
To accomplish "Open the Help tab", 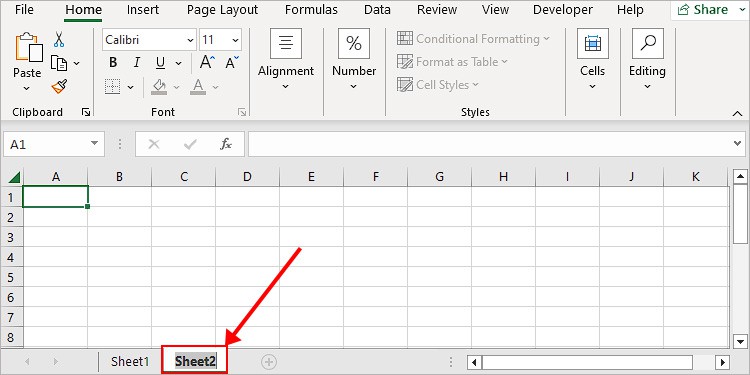I will pos(630,10).
